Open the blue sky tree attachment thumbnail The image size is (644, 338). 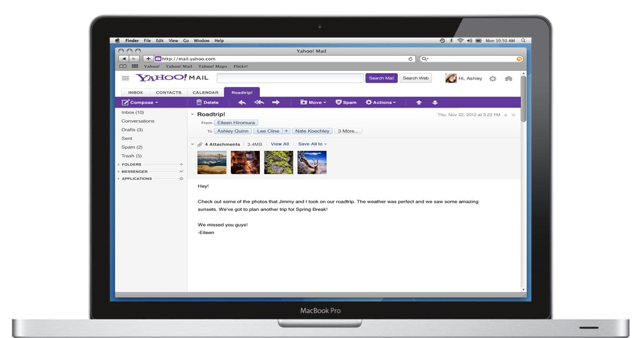point(312,163)
